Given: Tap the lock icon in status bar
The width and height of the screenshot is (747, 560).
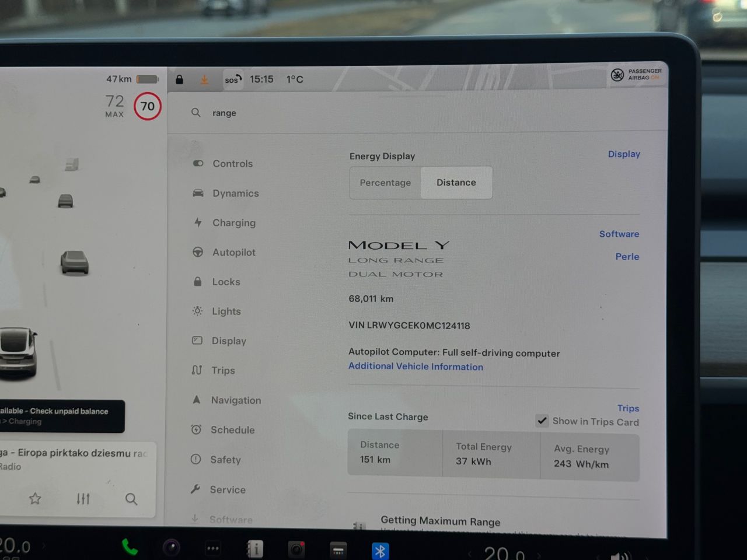Looking at the screenshot, I should (180, 79).
